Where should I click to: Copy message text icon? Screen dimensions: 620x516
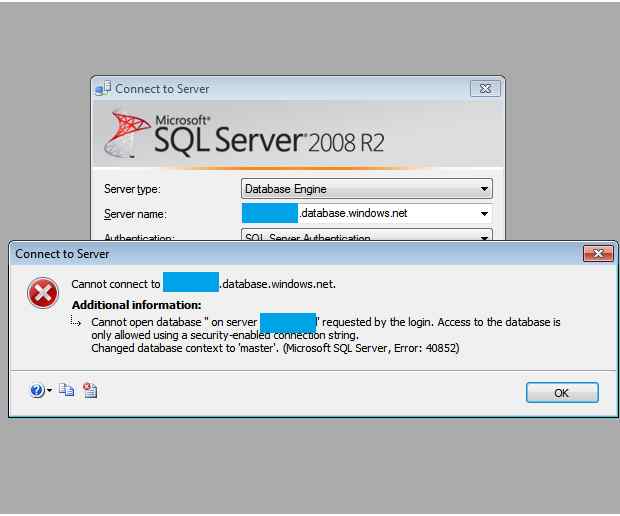pos(66,390)
